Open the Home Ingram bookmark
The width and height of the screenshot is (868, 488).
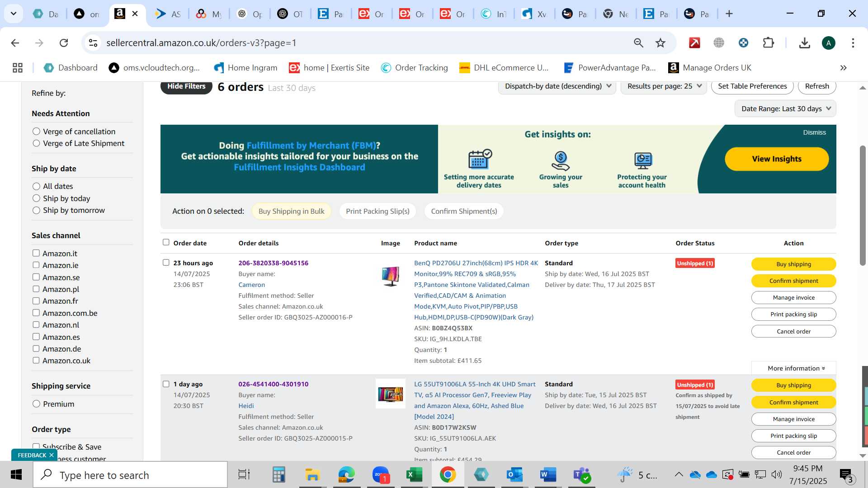[245, 68]
